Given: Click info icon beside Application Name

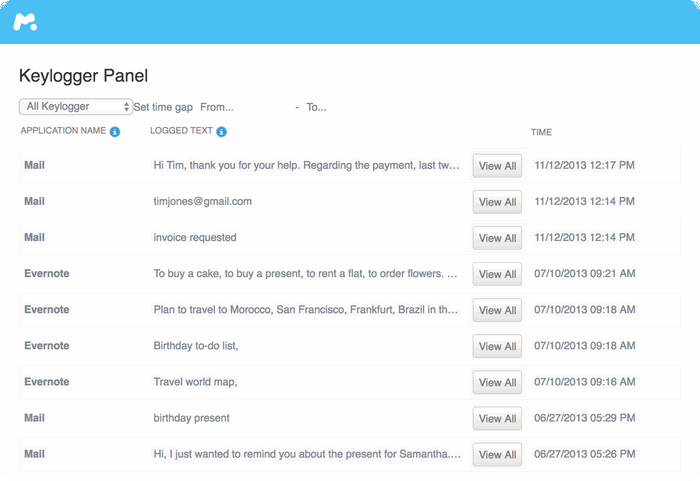Looking at the screenshot, I should (115, 132).
